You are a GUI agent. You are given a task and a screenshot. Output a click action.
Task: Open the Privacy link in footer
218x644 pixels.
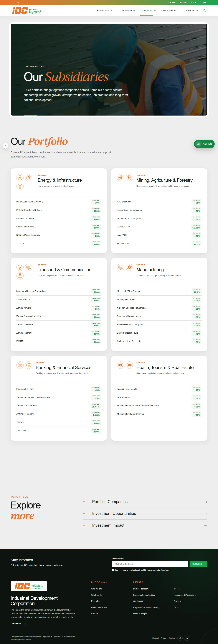[163, 638]
